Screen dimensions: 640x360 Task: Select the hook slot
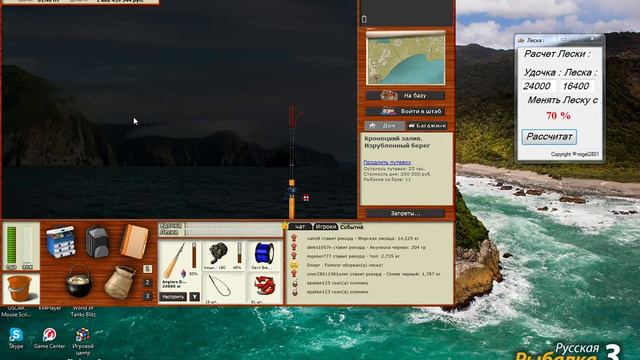(222, 288)
